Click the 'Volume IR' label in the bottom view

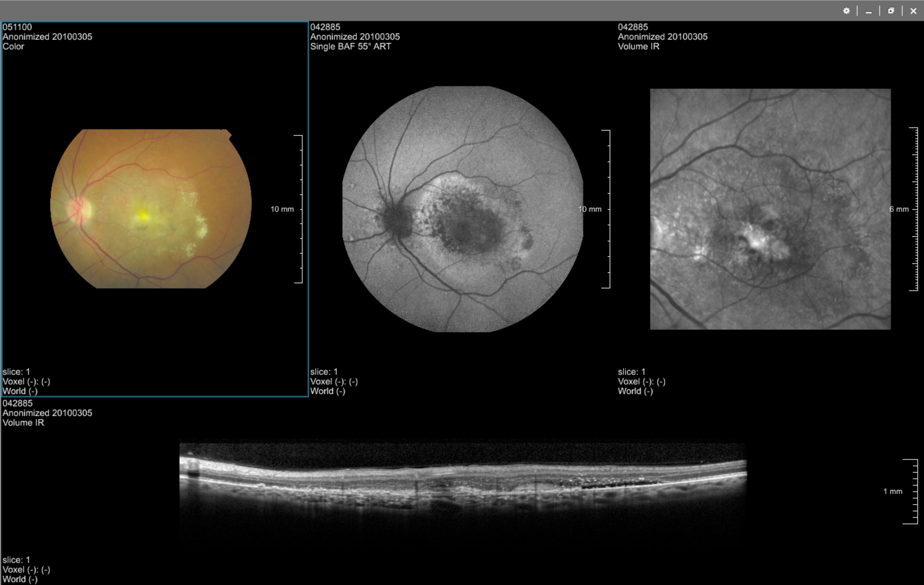[x=23, y=423]
